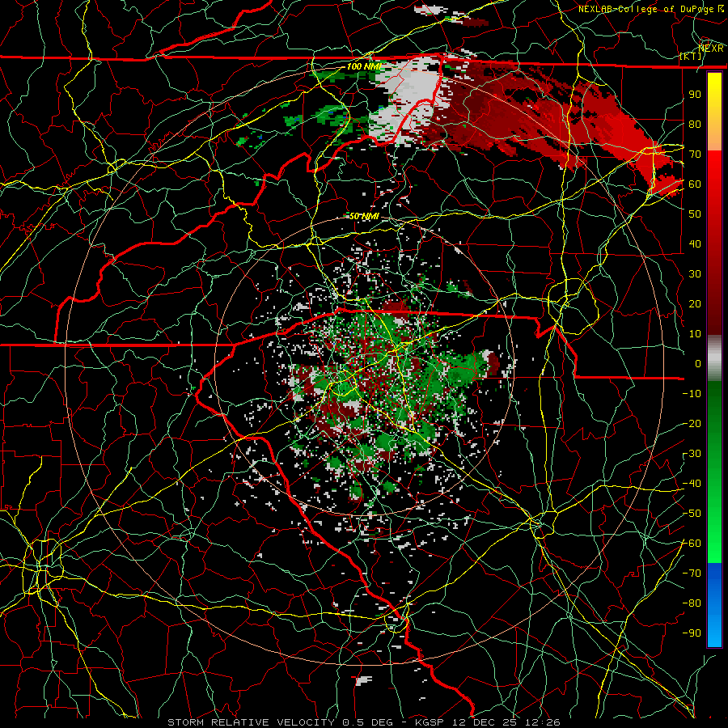Screen dimensions: 728x728
Task: Click the blue segment of the color bar
Action: (x=714, y=605)
